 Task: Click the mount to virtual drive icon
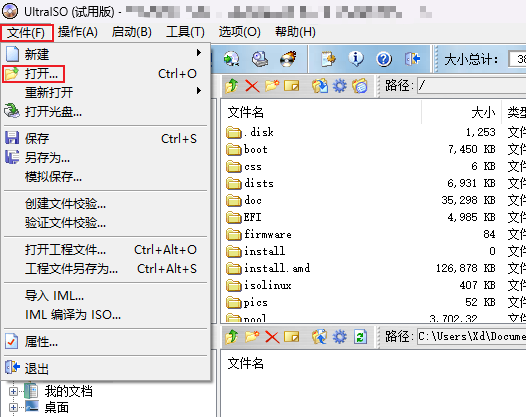(260, 59)
